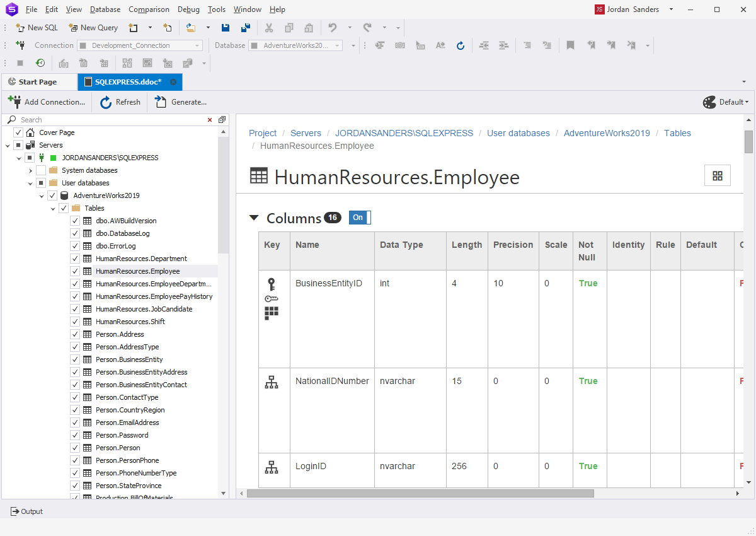This screenshot has width=756, height=536.
Task: Toggle the Columns On switch off
Action: coord(360,218)
